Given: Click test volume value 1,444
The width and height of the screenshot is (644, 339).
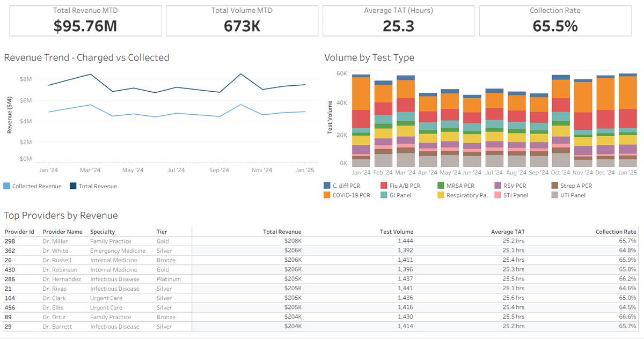Looking at the screenshot, I should pyautogui.click(x=405, y=241).
